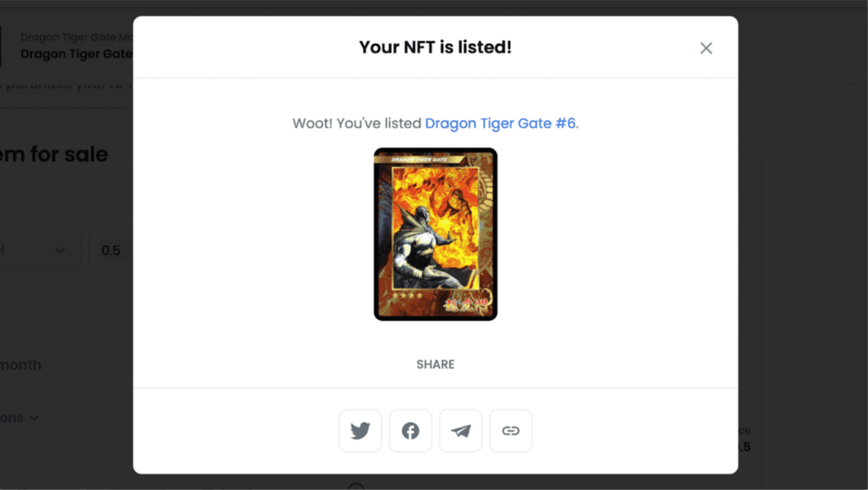Select the SHARE label
This screenshot has width=868, height=490.
436,365
